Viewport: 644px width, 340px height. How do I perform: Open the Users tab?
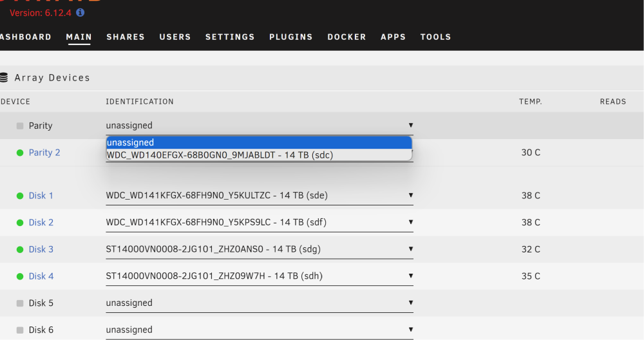pyautogui.click(x=175, y=37)
